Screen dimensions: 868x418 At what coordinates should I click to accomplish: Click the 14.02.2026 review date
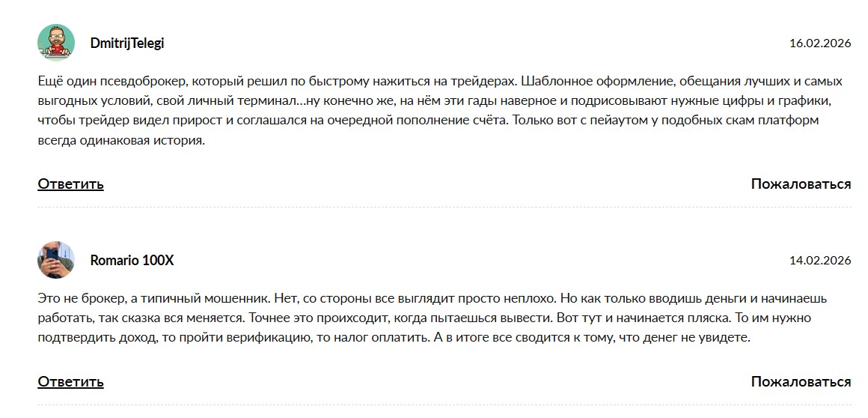point(820,261)
